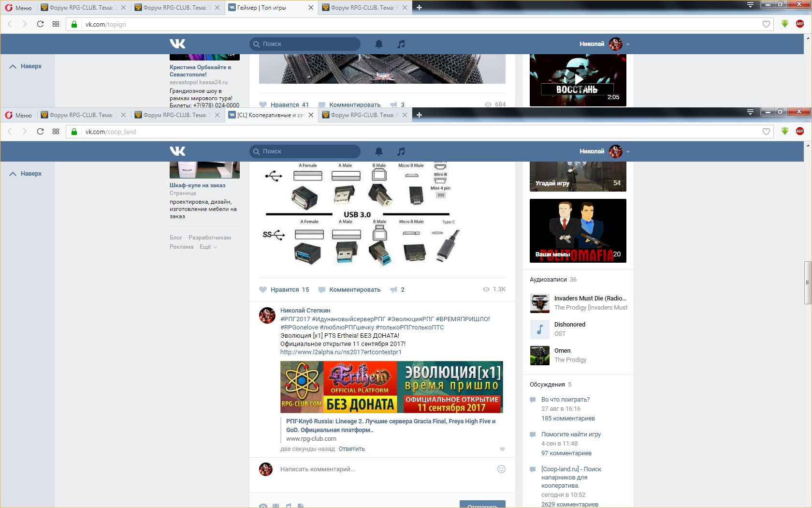
Task: Reload the vk.com/topigri page
Action: [x=40, y=24]
